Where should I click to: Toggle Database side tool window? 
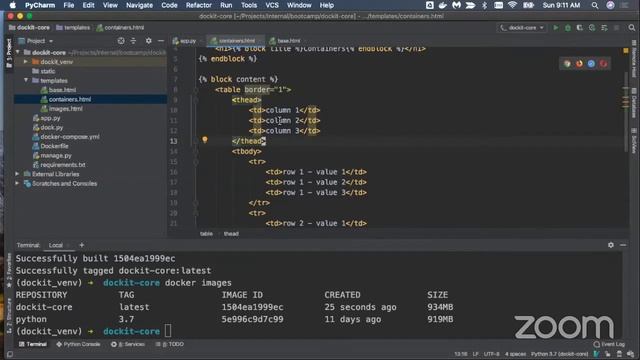point(634,102)
